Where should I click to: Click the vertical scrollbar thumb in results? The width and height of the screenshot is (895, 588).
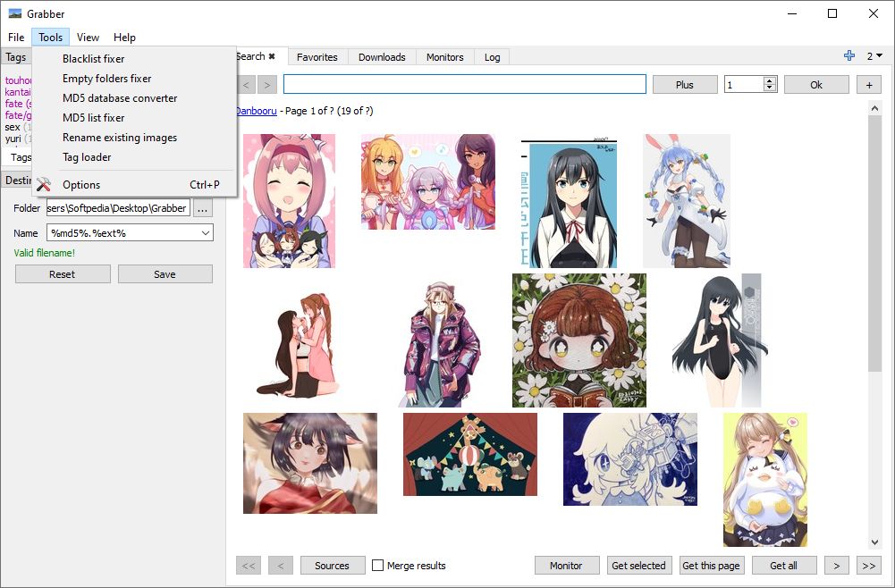point(875,242)
